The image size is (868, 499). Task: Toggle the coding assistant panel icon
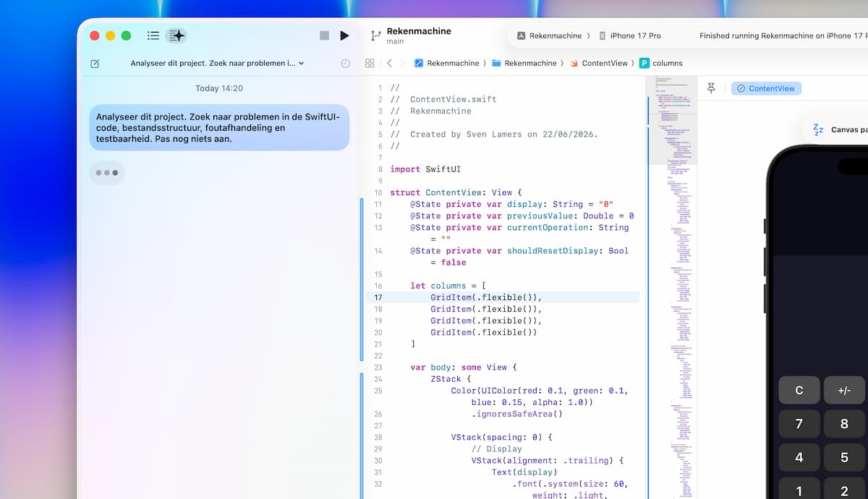(176, 35)
